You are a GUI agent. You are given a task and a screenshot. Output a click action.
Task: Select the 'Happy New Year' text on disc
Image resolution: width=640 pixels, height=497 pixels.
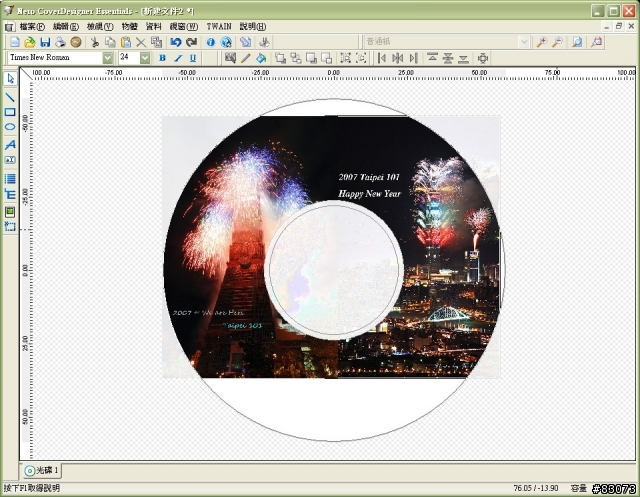click(x=369, y=193)
